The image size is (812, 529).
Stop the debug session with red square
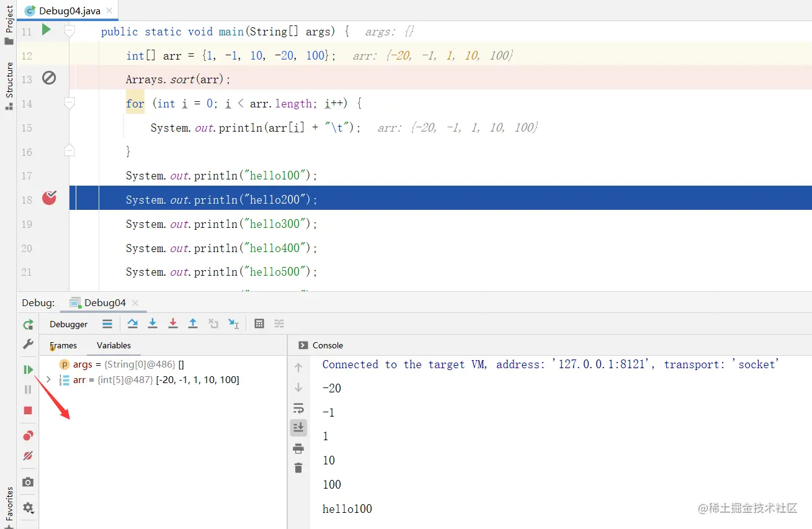(x=28, y=410)
